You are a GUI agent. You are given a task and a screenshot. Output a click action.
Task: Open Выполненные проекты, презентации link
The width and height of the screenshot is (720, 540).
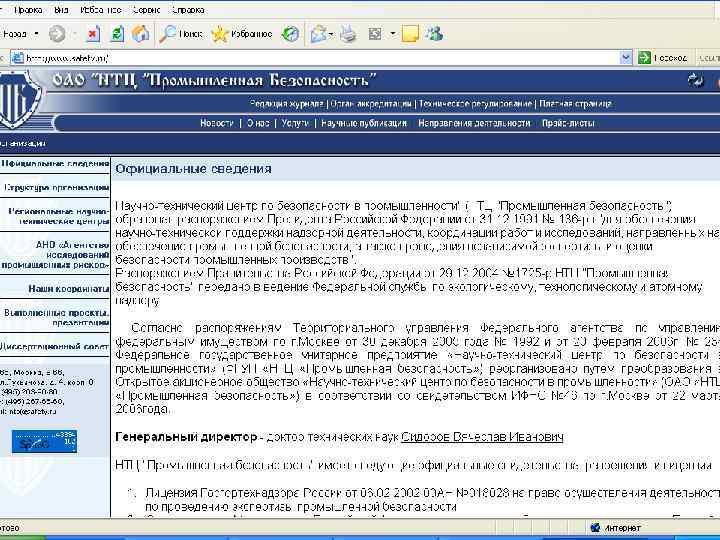[x=56, y=317]
